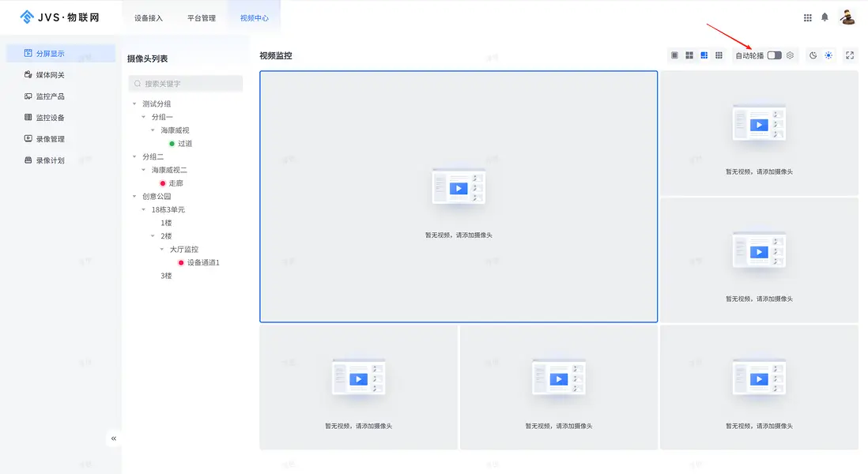Click the JVS 物联网 logo
The height and width of the screenshot is (474, 868).
(59, 17)
